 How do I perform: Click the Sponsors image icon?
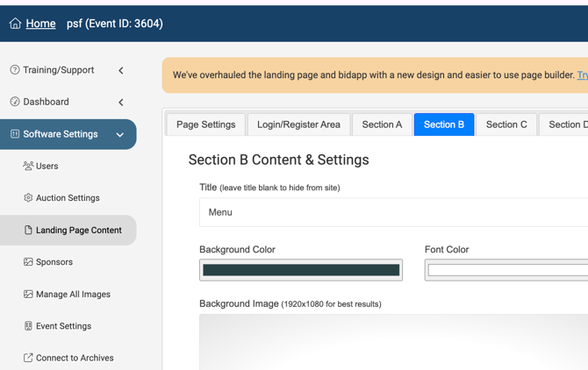(28, 262)
